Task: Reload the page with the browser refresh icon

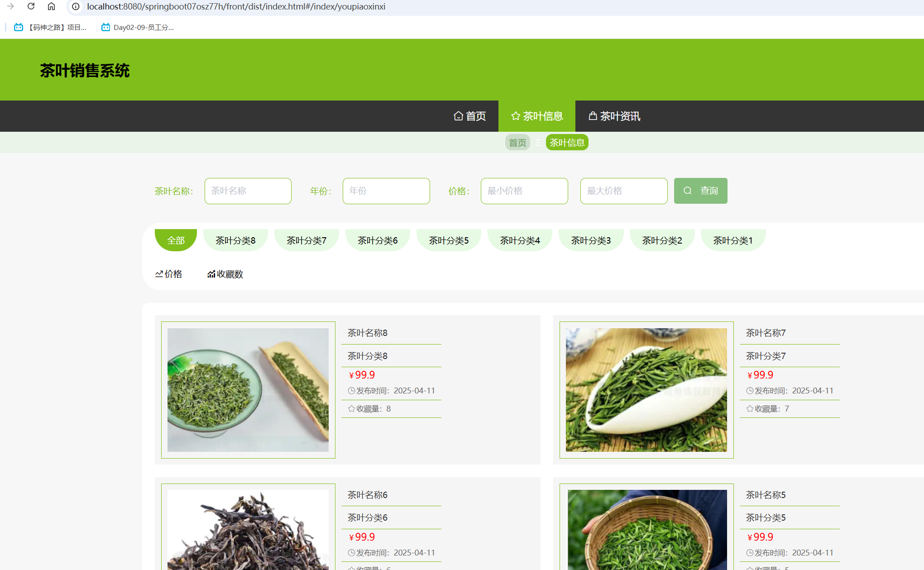Action: 31,6
